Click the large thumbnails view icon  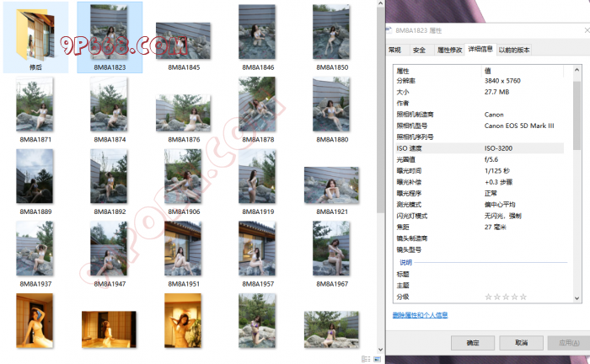pyautogui.click(x=375, y=359)
